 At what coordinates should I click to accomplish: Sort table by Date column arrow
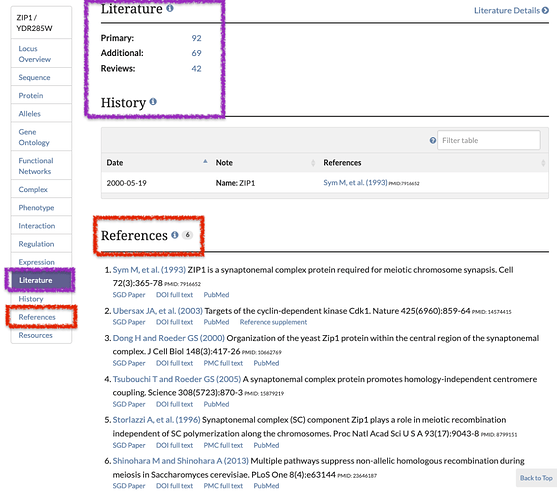205,162
